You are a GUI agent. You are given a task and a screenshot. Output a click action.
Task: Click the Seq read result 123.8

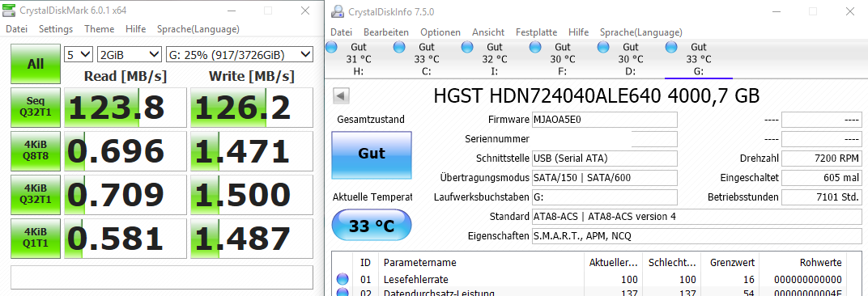pyautogui.click(x=126, y=107)
